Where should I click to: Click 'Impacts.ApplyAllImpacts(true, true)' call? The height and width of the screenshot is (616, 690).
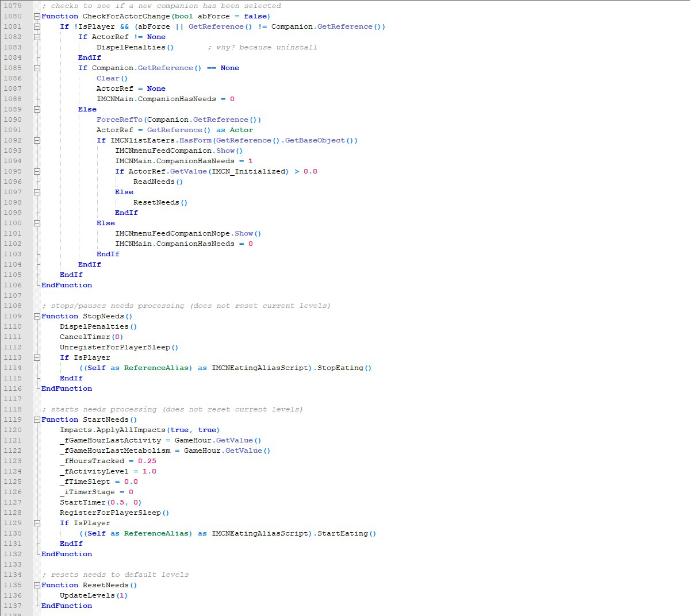coord(140,430)
